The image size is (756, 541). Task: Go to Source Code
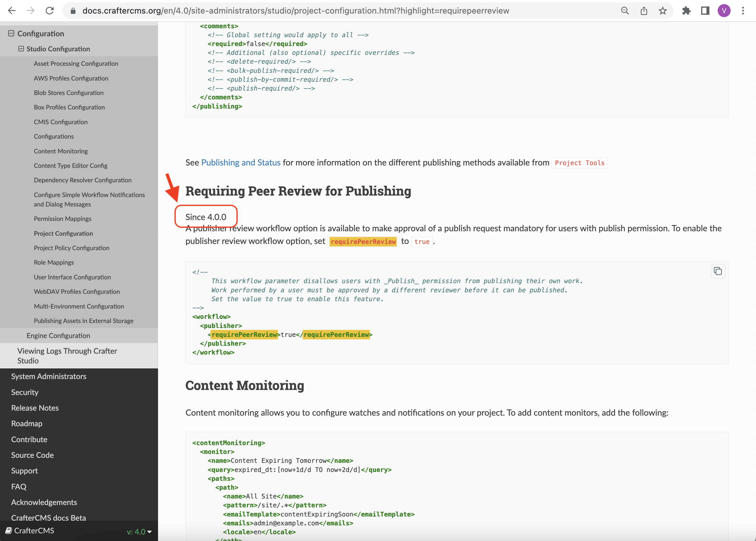pos(32,455)
